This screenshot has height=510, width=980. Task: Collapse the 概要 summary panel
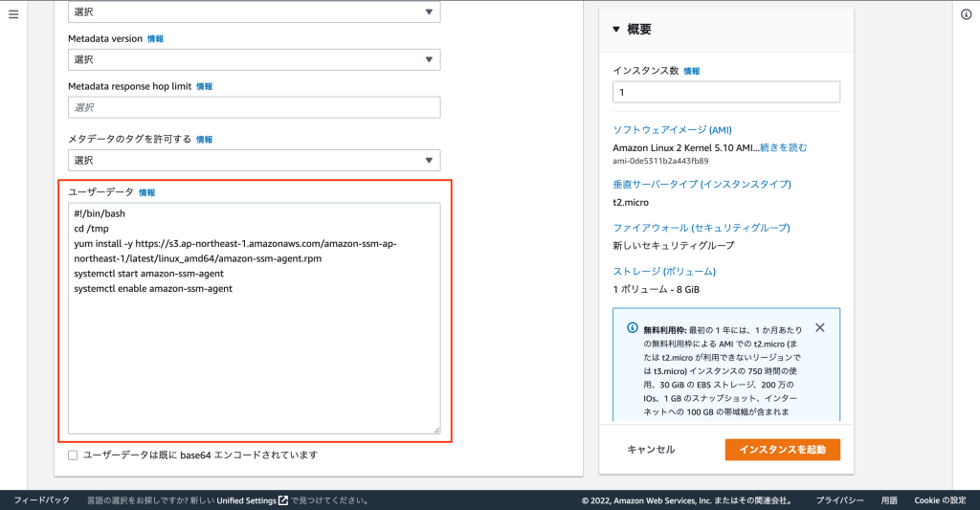coord(617,30)
